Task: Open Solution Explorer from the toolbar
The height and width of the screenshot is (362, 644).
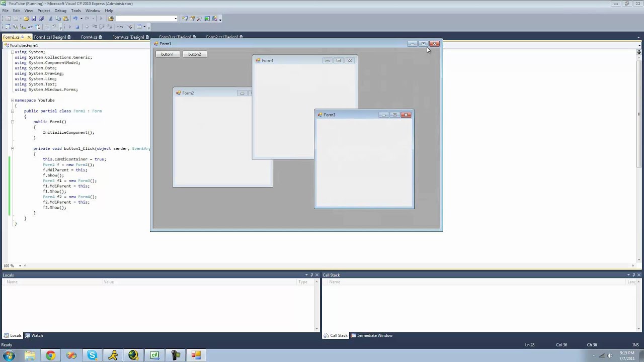Action: [185, 19]
